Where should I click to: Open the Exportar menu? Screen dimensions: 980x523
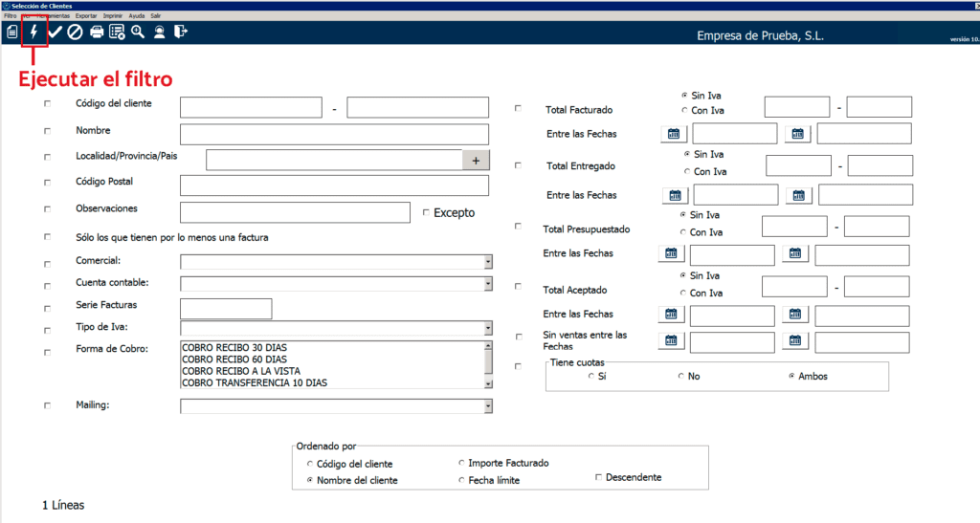click(85, 16)
